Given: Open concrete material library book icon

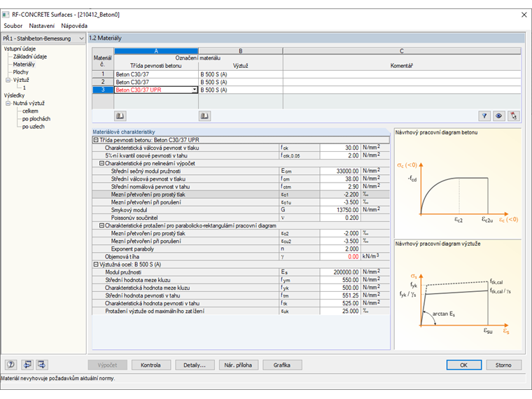Looking at the screenshot, I should click(x=120, y=116).
